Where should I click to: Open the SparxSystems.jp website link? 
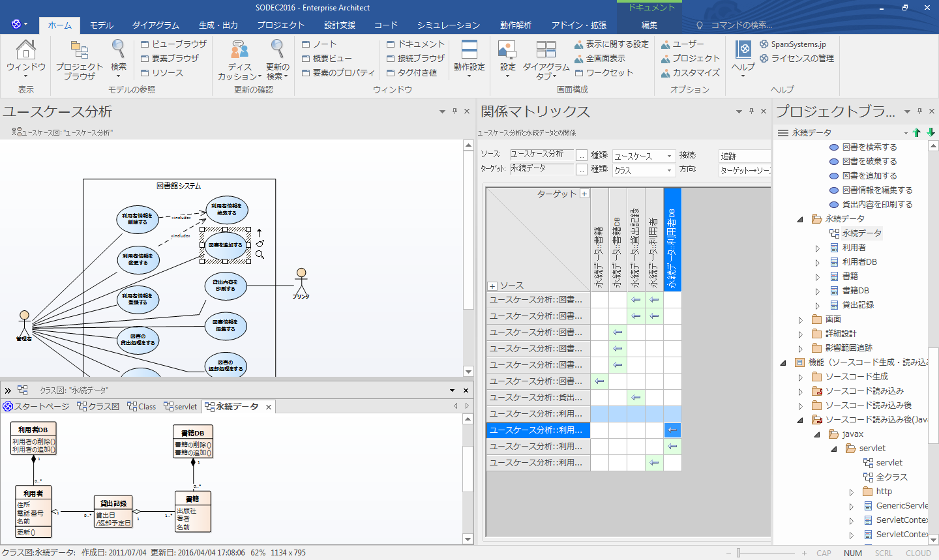(792, 44)
